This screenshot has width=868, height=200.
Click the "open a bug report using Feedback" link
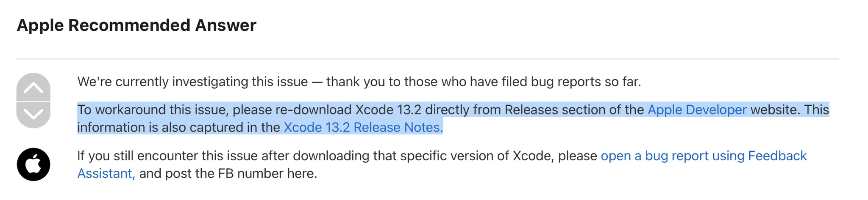pyautogui.click(x=704, y=156)
